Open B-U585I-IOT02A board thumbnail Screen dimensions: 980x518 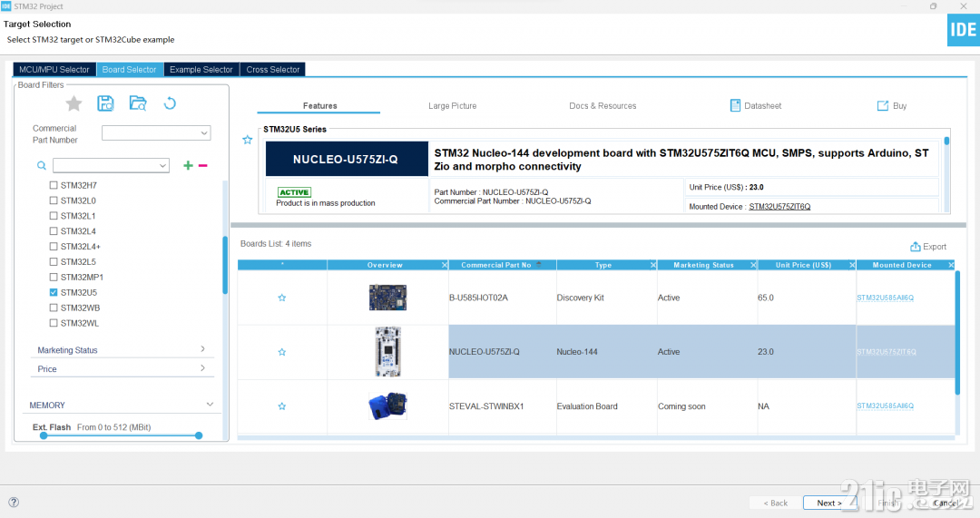point(387,298)
